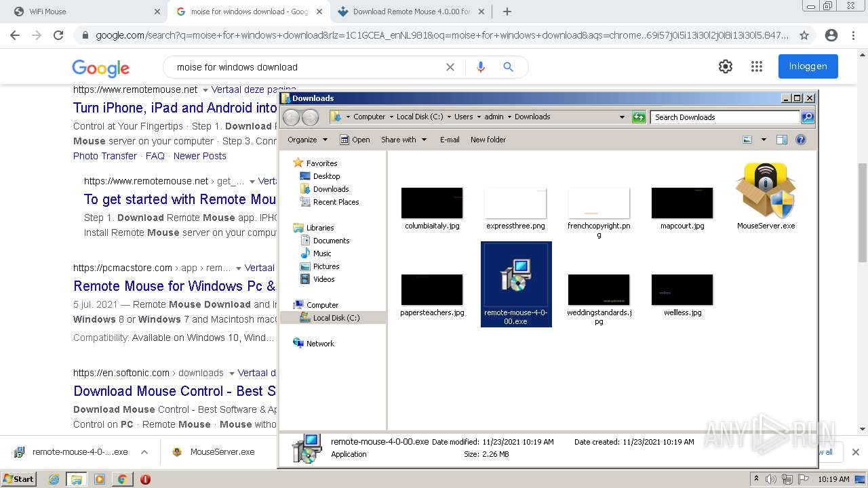Select remote-mouse-4-0-00.exe file

[516, 284]
